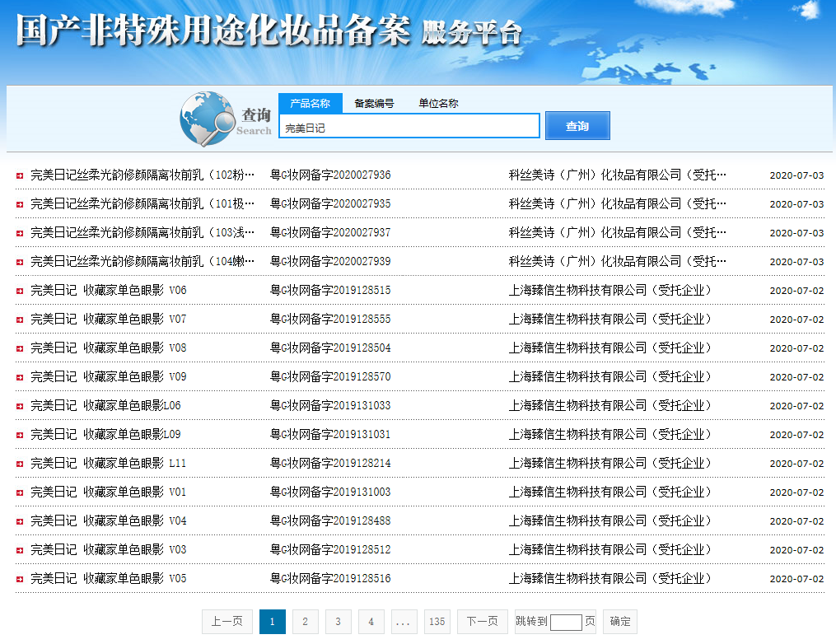Go to previous page with 上一页
This screenshot has height=644, width=836.
point(227,622)
